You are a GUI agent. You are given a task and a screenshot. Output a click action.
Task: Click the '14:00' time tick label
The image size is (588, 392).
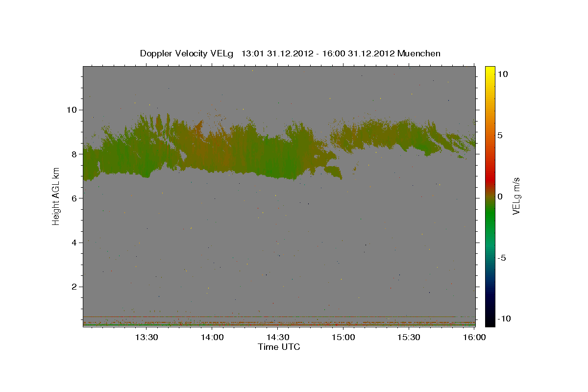212,338
